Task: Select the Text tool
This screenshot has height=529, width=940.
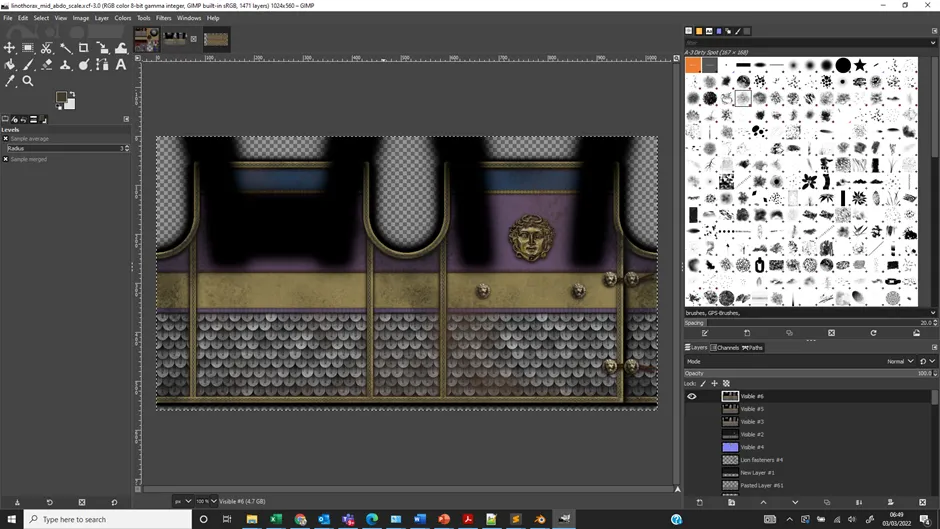Action: coord(121,65)
